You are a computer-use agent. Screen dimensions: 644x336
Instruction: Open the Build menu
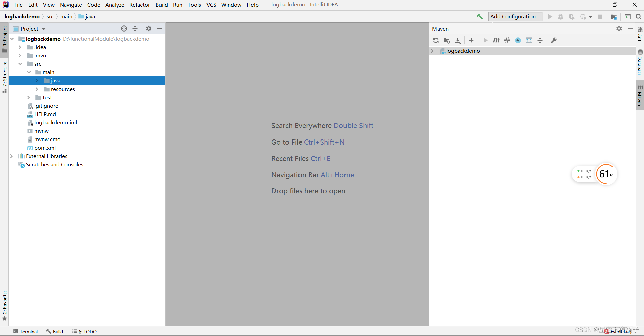tap(162, 5)
